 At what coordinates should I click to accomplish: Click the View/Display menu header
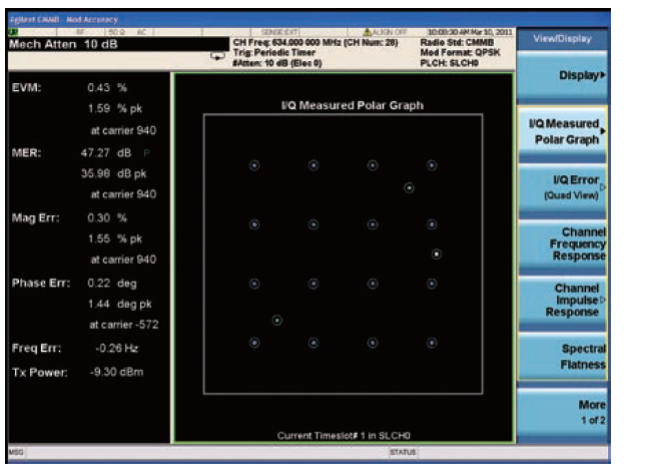tap(562, 39)
